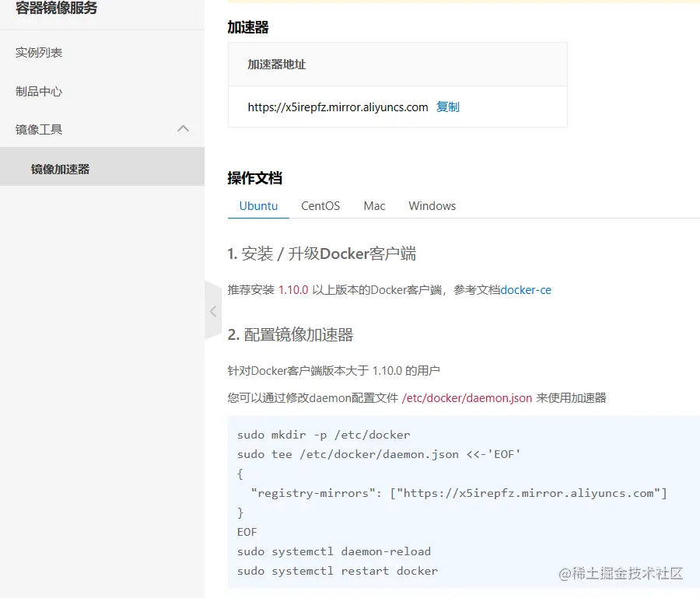Click the accelerator URL https://x5irepfz.mirror.aliyuncs.com
Viewport: 700px width, 598px height.
click(338, 107)
